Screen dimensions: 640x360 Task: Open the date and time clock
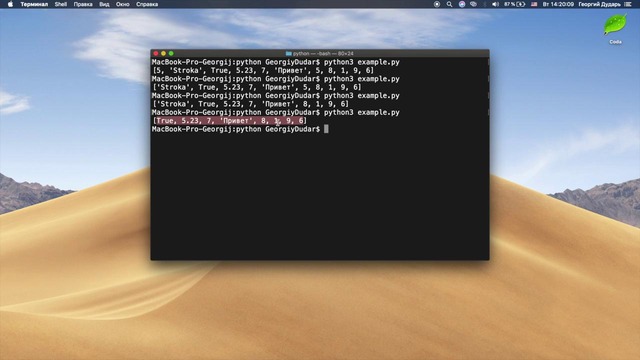tap(558, 4)
